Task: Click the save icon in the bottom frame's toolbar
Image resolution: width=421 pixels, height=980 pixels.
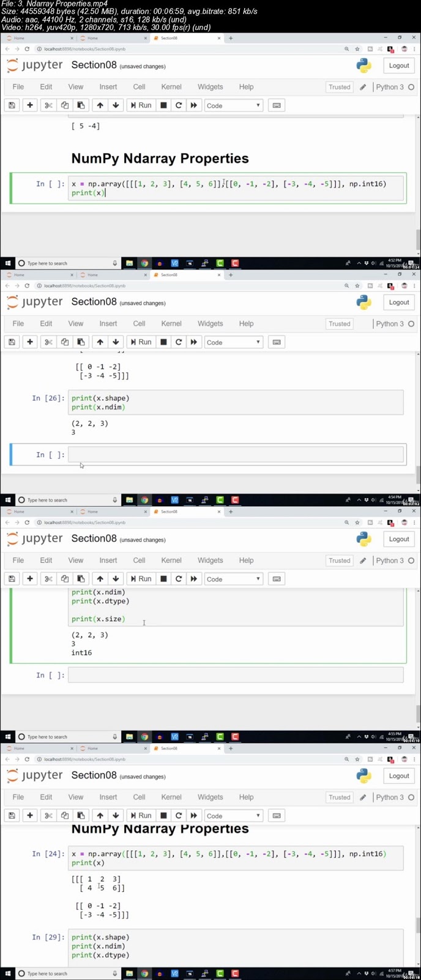Action: point(12,815)
